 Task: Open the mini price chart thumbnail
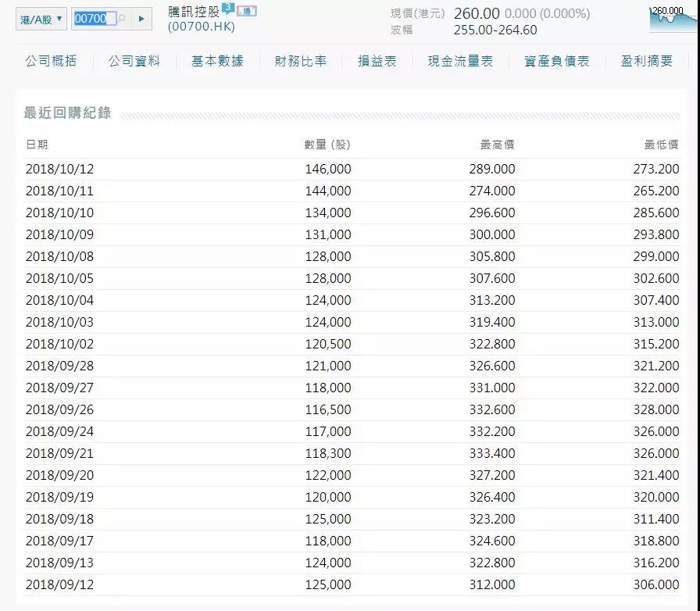click(673, 19)
